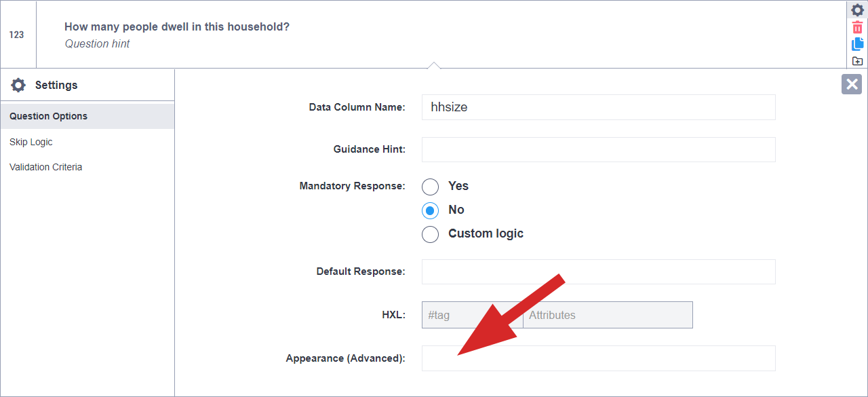Click the Data Column Name field

(598, 107)
